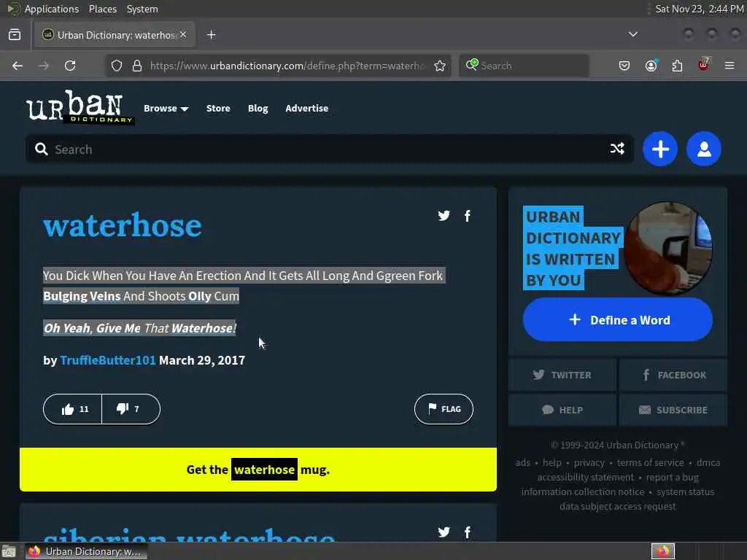Go to the Blog page
The image size is (747, 560).
click(x=258, y=108)
